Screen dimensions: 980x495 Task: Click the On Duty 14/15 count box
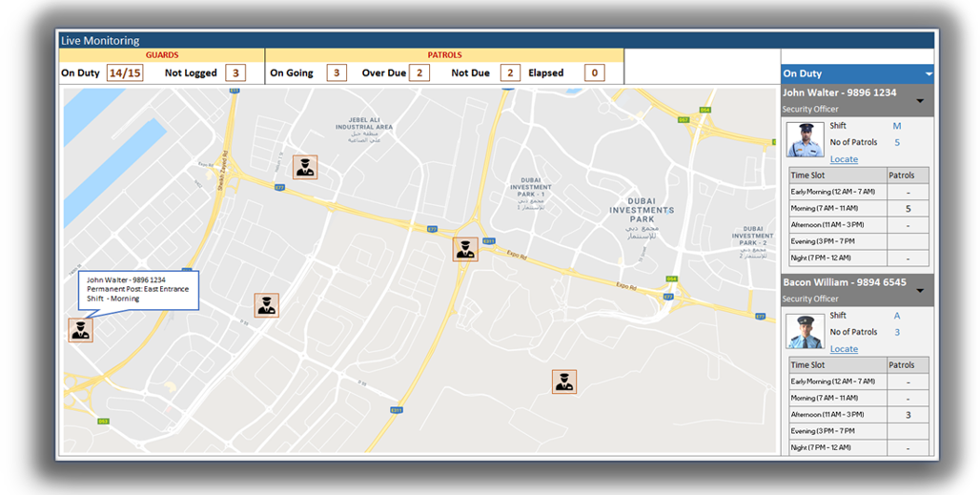click(125, 72)
